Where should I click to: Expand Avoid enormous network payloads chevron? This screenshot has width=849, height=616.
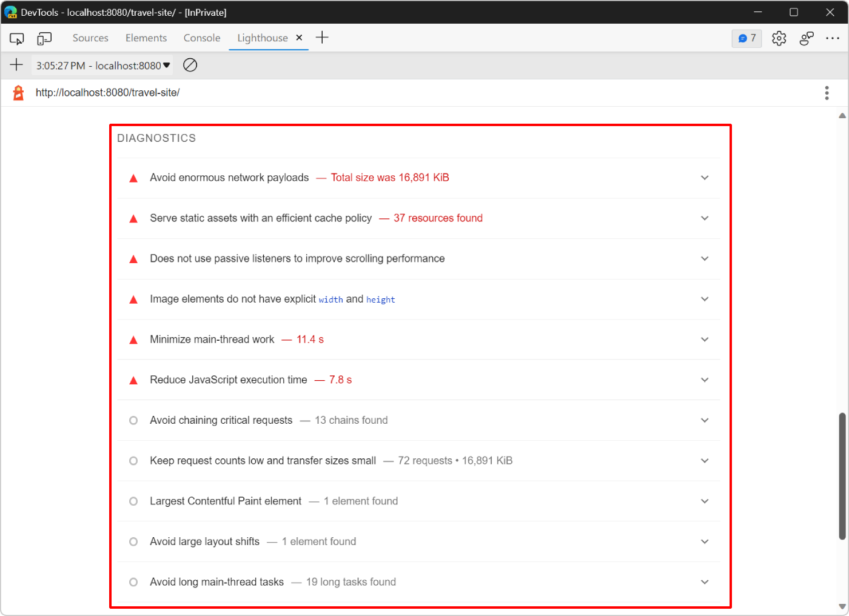click(x=704, y=178)
